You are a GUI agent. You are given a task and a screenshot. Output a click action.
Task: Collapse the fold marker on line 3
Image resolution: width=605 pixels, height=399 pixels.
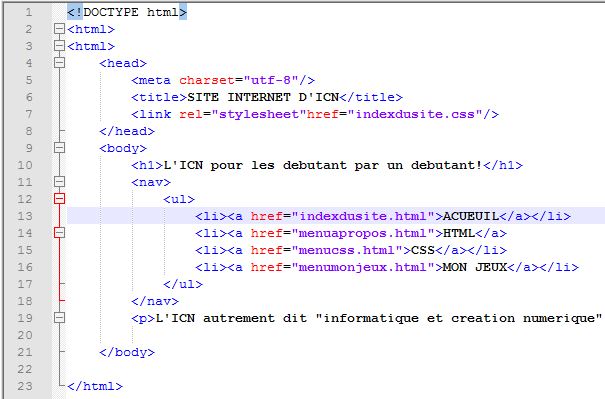[59, 46]
